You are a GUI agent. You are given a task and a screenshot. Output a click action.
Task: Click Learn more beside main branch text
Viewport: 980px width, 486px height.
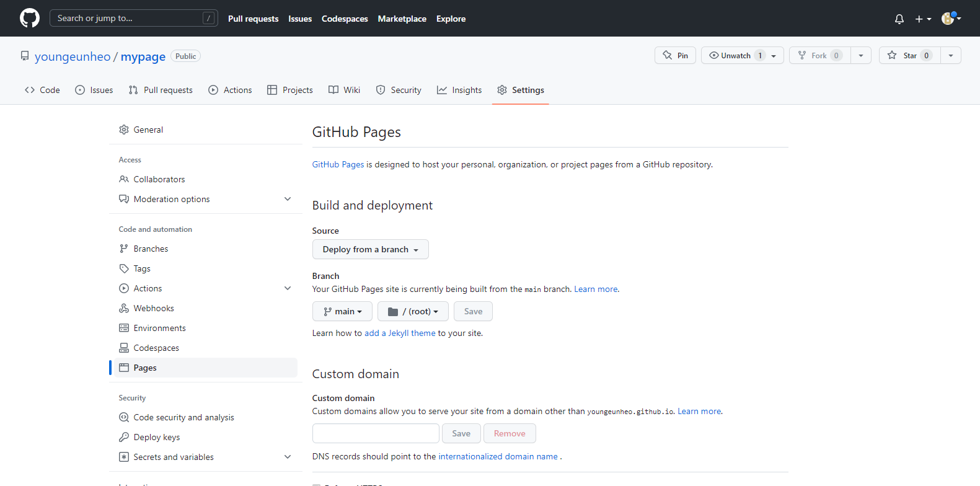pos(596,289)
